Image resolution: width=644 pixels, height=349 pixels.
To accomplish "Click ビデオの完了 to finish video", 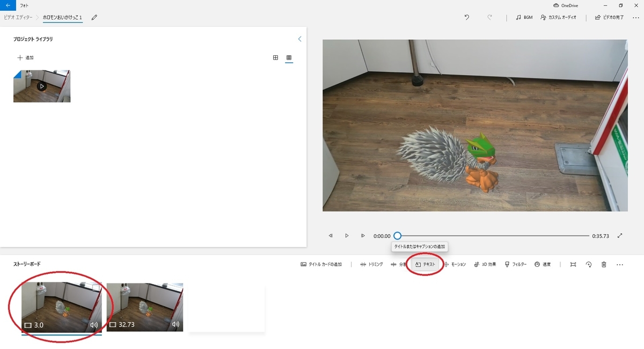I will point(609,17).
